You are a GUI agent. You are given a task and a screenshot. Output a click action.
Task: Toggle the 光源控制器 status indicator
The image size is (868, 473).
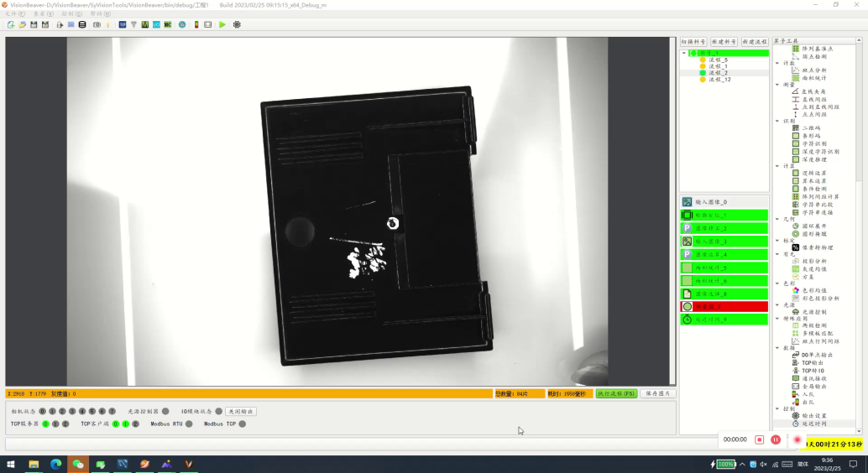(165, 412)
